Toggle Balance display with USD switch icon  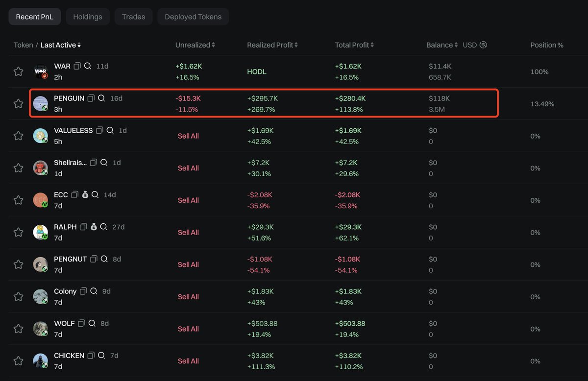[x=483, y=45]
